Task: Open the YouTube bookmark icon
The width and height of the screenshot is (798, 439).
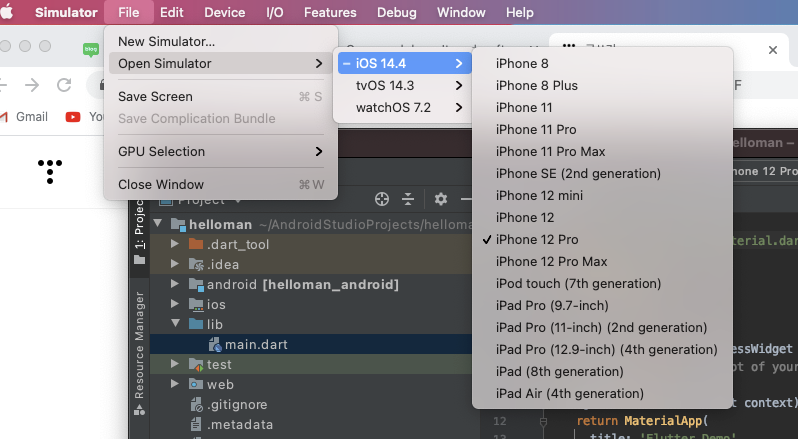Action: [73, 117]
